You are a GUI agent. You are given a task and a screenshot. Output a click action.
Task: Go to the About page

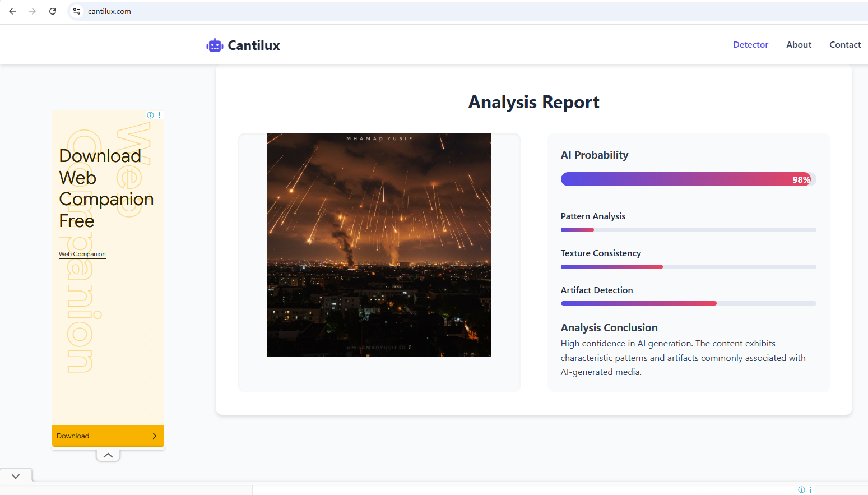tap(799, 45)
